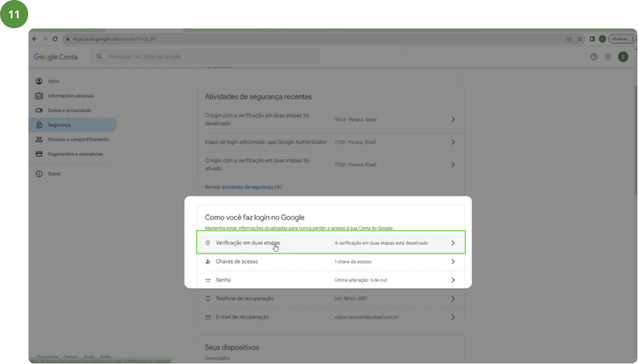The height and width of the screenshot is (364, 638).
Task: Go back with the browser back arrow
Action: pyautogui.click(x=34, y=39)
